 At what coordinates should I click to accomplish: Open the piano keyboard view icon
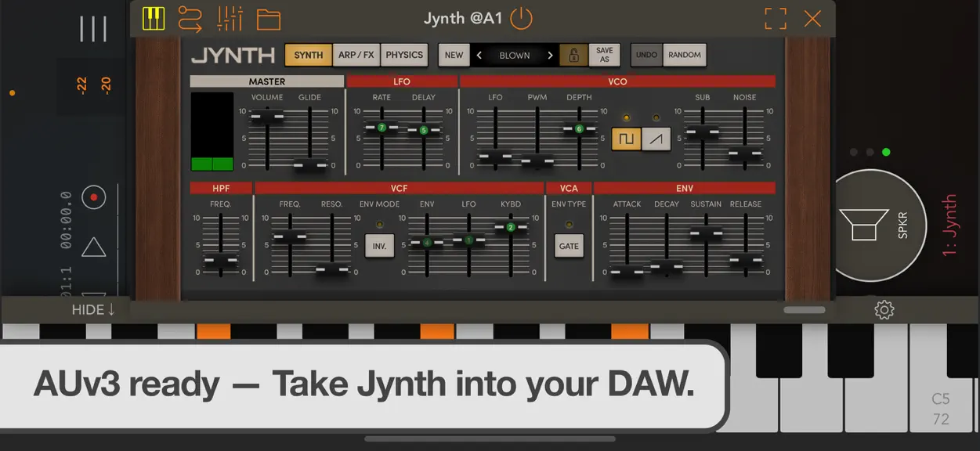click(x=154, y=18)
